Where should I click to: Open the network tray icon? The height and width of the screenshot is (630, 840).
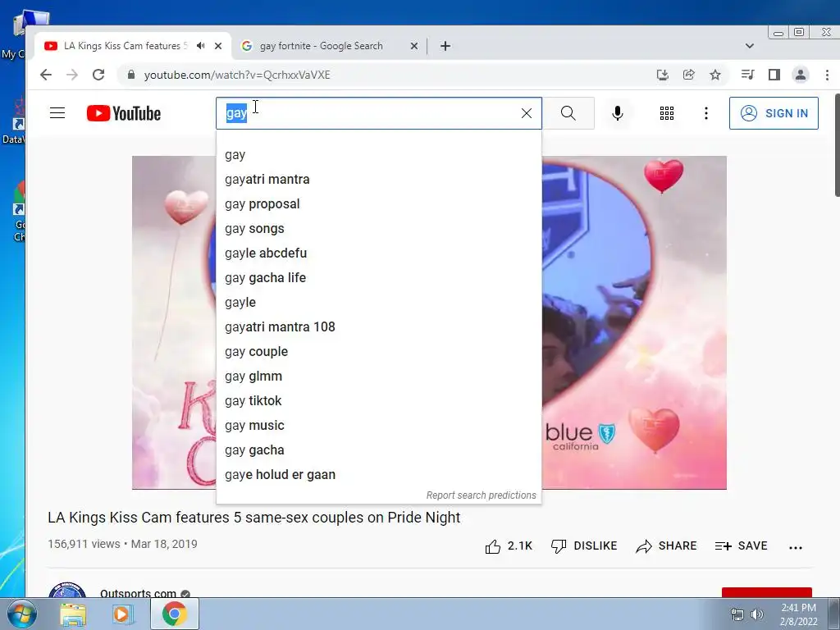(737, 614)
